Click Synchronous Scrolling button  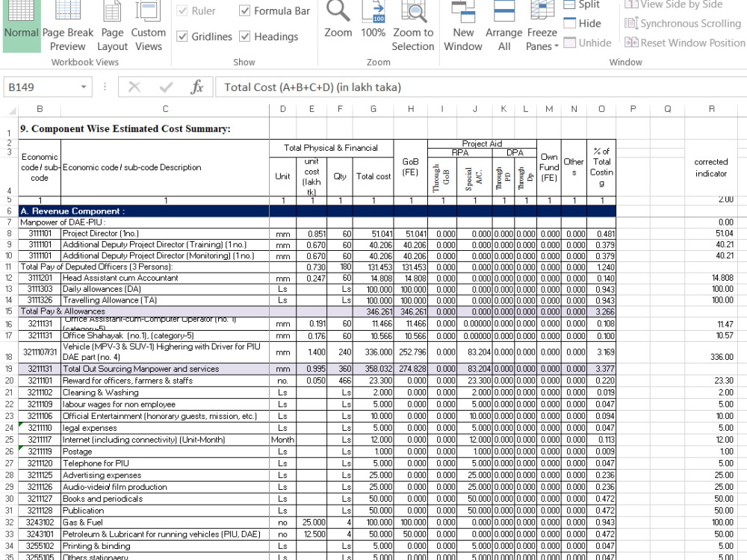point(684,23)
